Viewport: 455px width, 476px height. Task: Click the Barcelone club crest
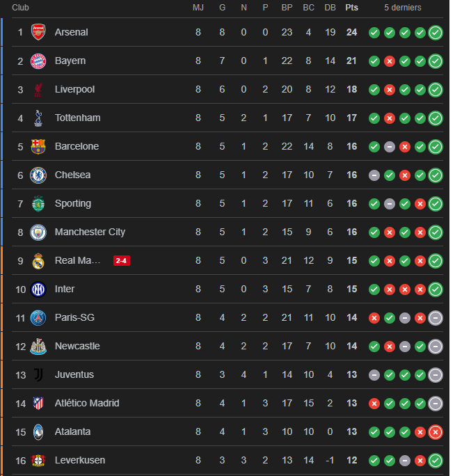pos(38,146)
